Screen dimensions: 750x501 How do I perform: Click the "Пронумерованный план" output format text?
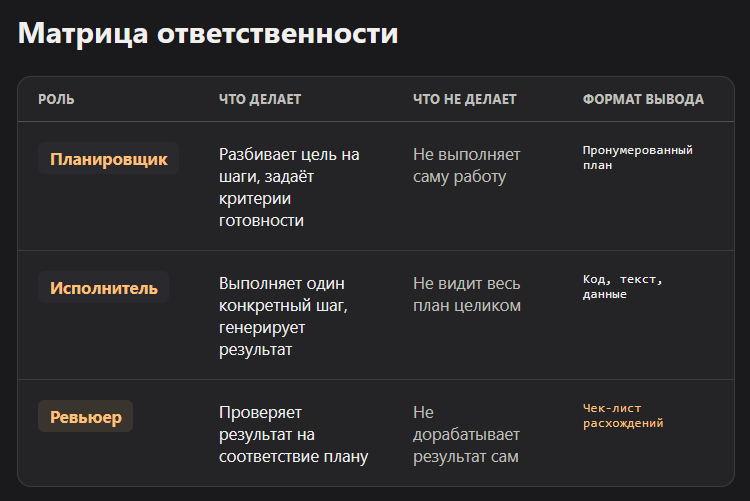pos(637,157)
